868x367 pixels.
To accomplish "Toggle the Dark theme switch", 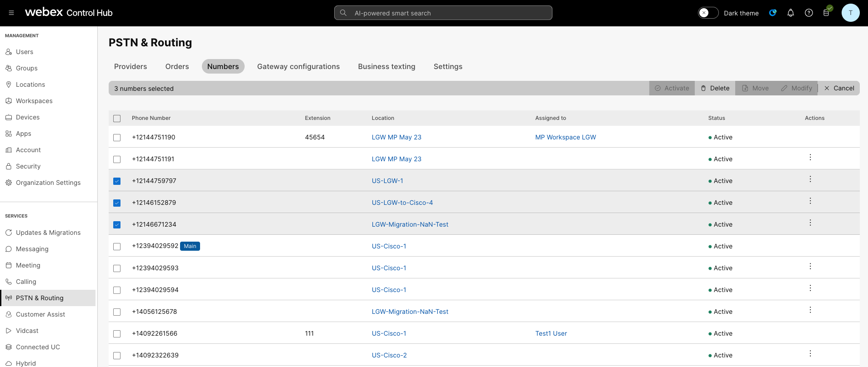I will [708, 13].
